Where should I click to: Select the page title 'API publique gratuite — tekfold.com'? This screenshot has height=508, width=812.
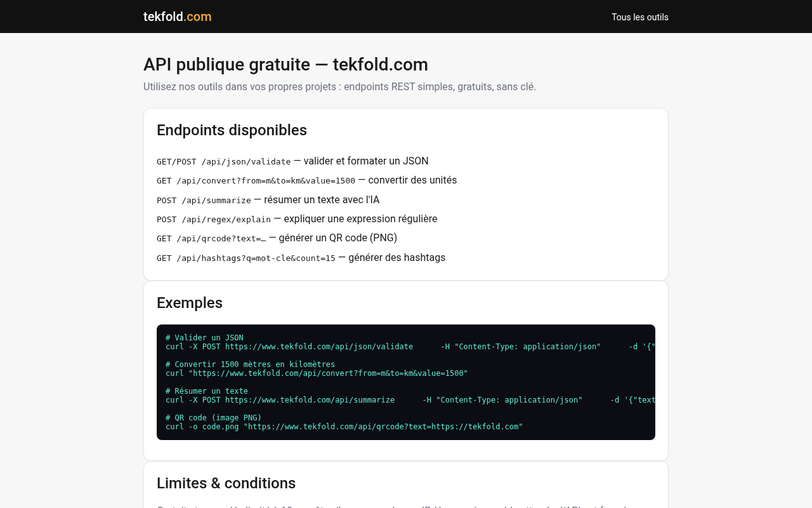285,65
